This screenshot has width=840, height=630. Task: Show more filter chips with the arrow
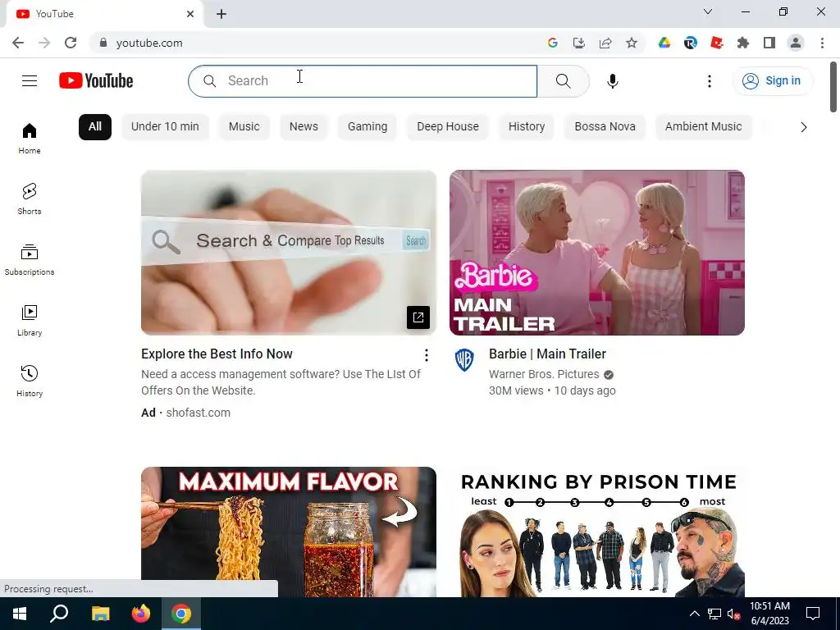[x=803, y=127]
